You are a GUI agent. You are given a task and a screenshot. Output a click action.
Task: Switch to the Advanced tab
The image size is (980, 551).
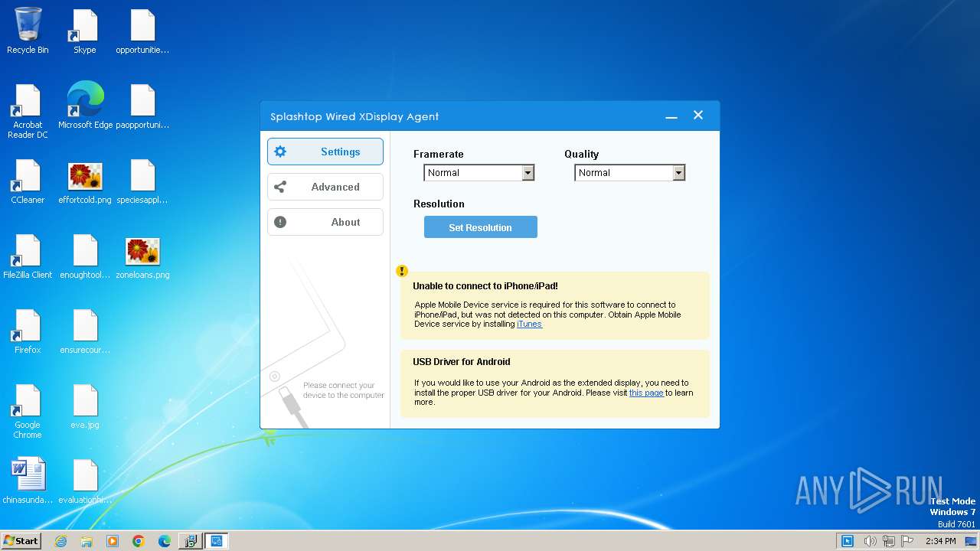(325, 187)
